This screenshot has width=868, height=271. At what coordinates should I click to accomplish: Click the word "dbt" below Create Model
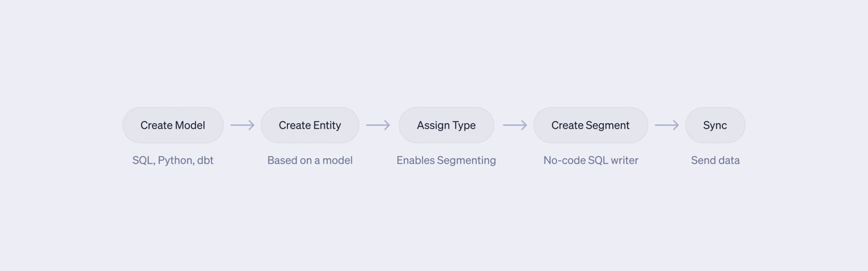coord(205,160)
